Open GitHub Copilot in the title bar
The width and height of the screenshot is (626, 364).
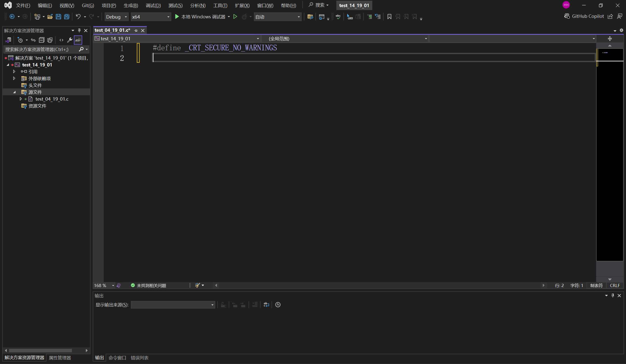click(584, 16)
